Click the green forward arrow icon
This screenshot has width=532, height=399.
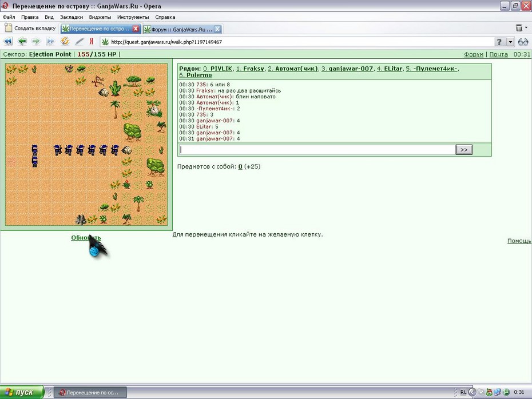coord(36,42)
